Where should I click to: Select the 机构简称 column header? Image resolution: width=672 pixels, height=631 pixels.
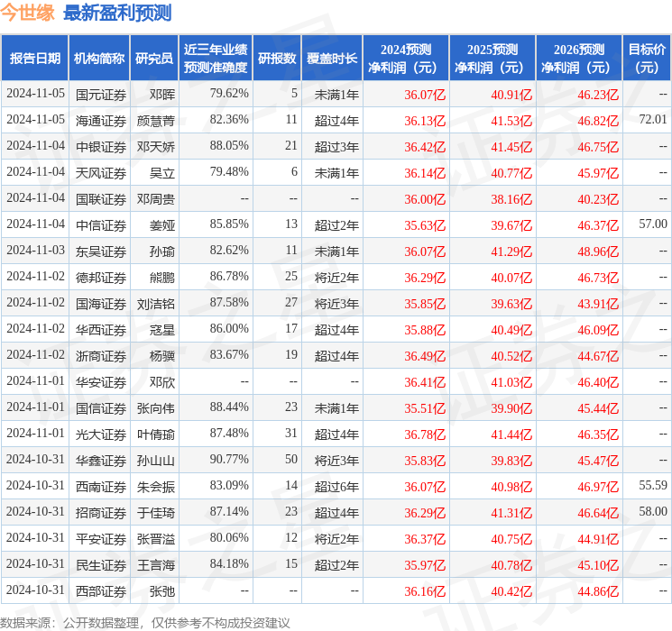[99, 59]
